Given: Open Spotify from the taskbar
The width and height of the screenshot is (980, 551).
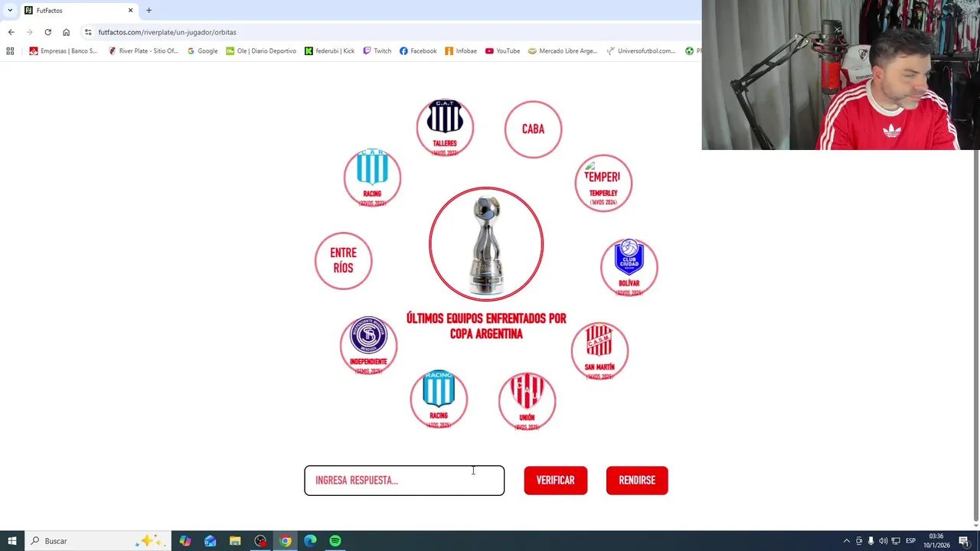Looking at the screenshot, I should click(x=335, y=541).
